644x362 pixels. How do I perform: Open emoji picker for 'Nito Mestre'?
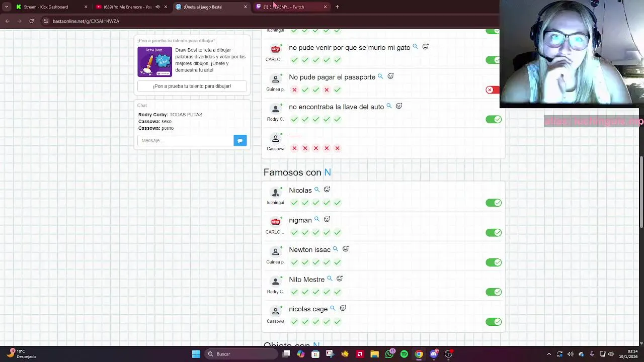coord(340,279)
